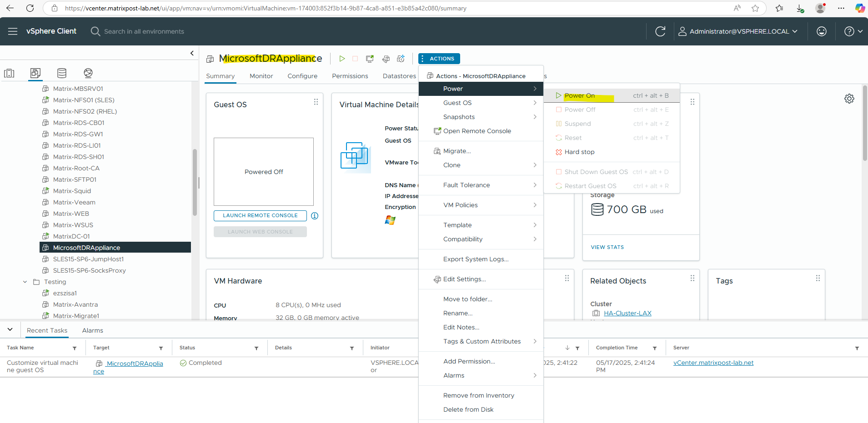
Task: Select Power On in the power submenu
Action: [x=612, y=95]
